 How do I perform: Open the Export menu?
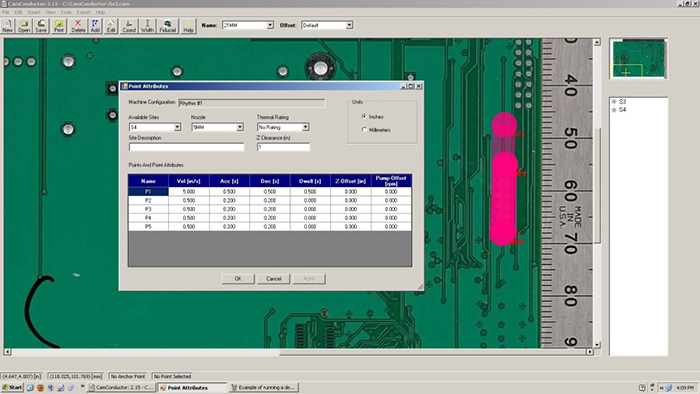pyautogui.click(x=83, y=12)
